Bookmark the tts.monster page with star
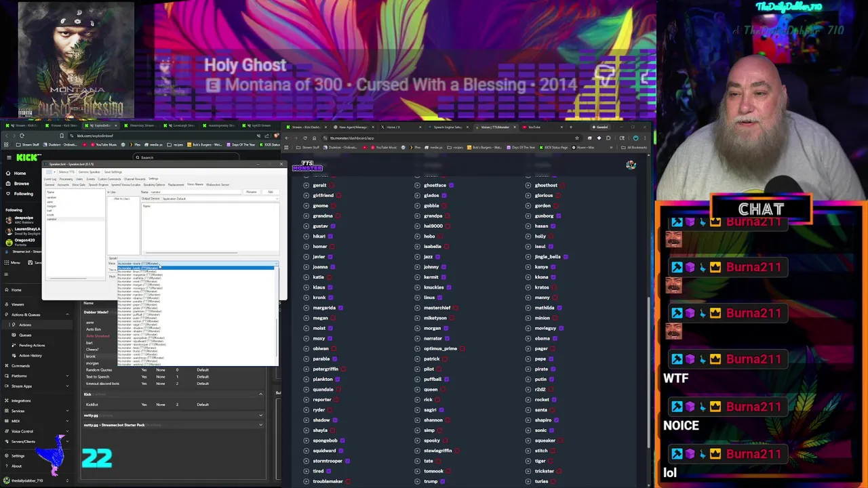This screenshot has height=488, width=868. coord(577,138)
